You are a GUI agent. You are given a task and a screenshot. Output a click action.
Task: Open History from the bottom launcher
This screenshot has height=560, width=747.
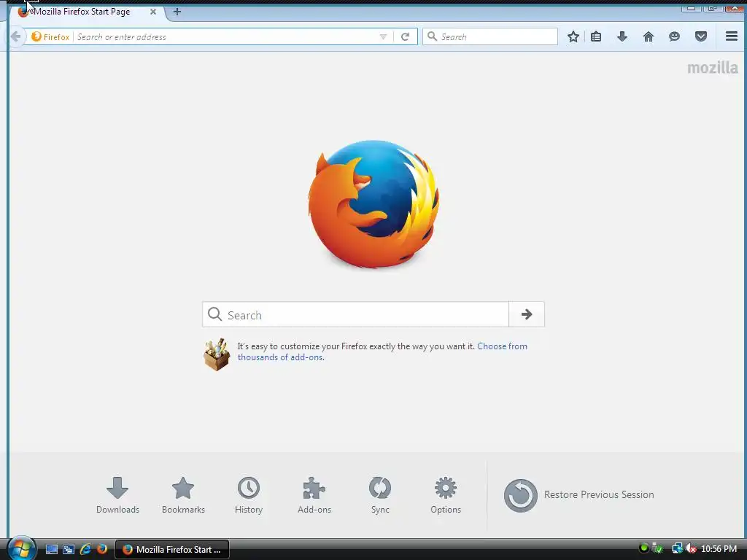[249, 495]
